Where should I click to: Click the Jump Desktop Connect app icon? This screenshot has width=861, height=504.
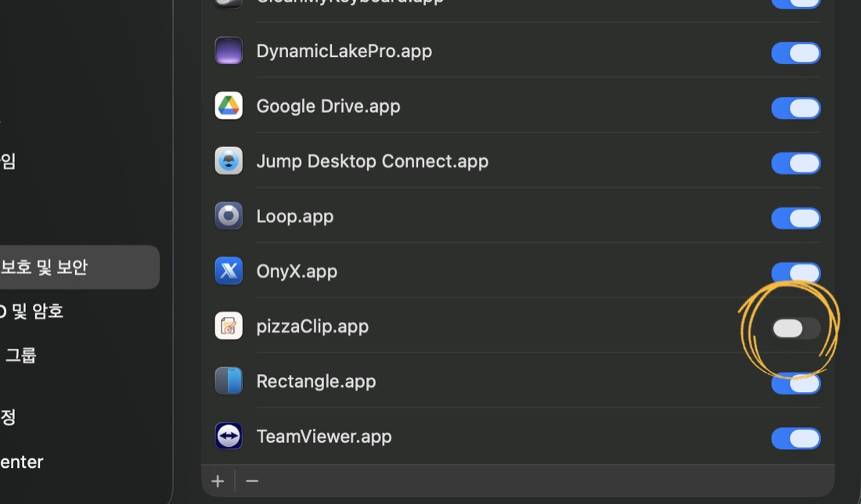[x=229, y=161]
